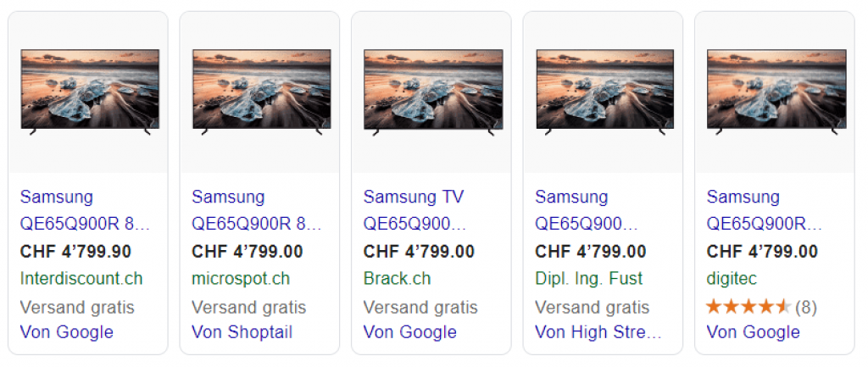Screen dimensions: 868x367
Task: Click the star rating under digitec
Action: coord(748,306)
